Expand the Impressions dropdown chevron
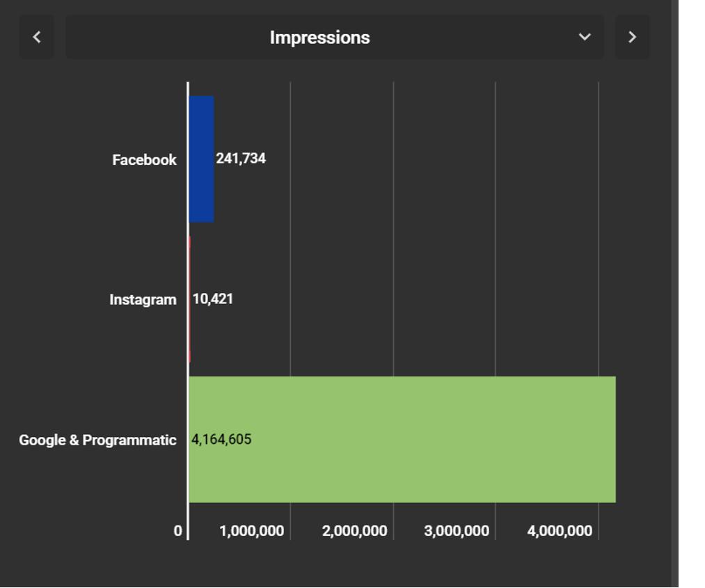Image resolution: width=705 pixels, height=588 pixels. tap(585, 38)
